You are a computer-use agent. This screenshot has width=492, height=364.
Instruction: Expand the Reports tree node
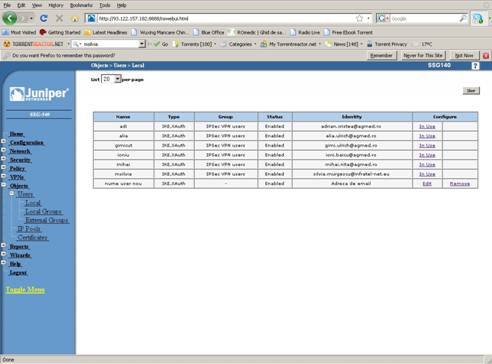[x=3, y=245]
